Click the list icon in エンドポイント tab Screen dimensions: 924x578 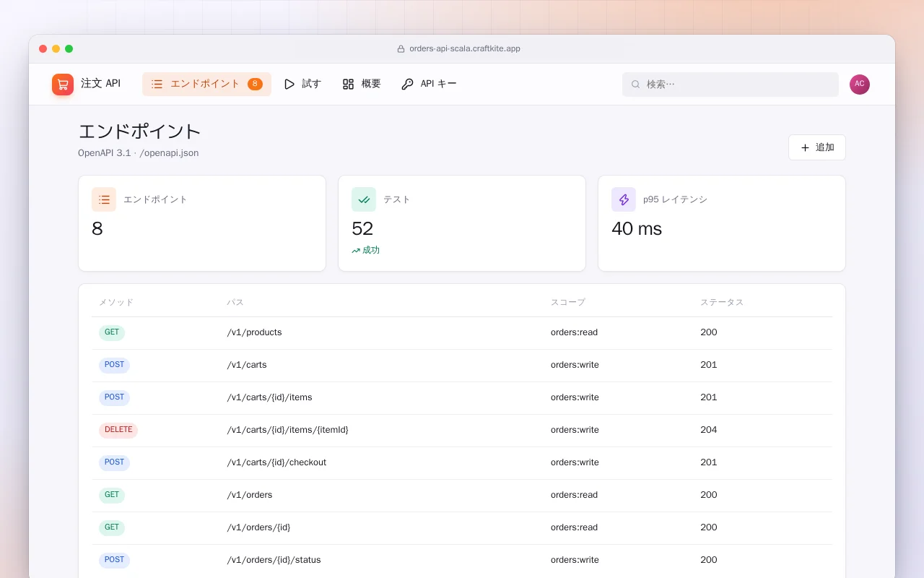(157, 85)
